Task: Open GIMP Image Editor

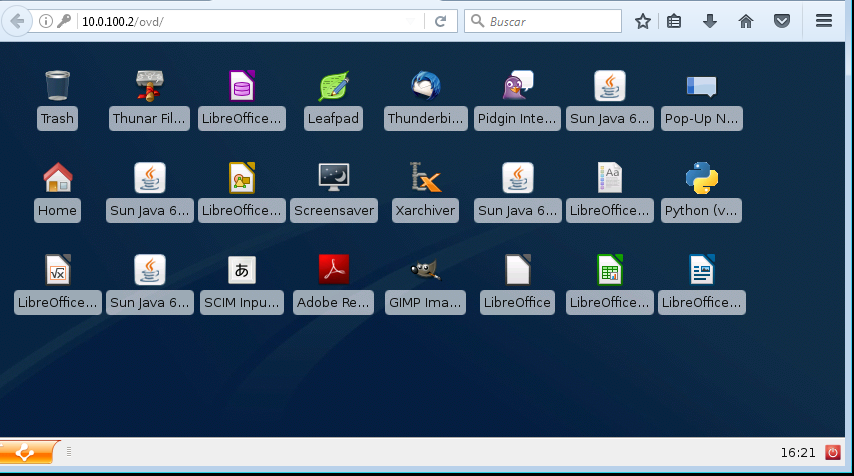Action: [426, 270]
